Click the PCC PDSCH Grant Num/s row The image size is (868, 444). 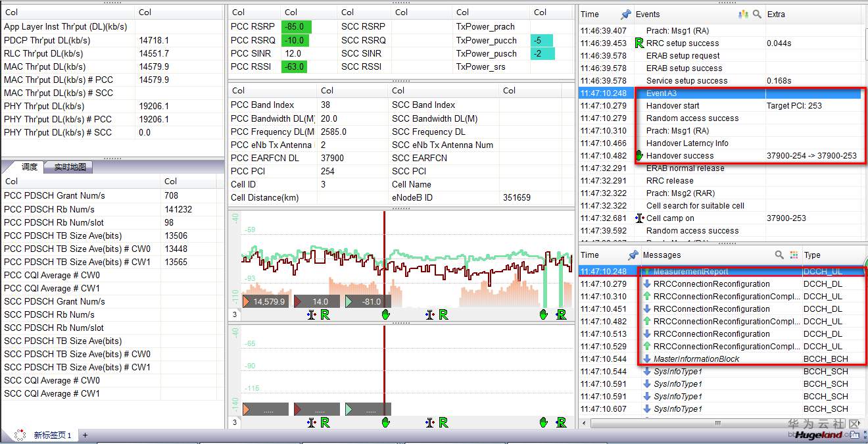click(112, 195)
